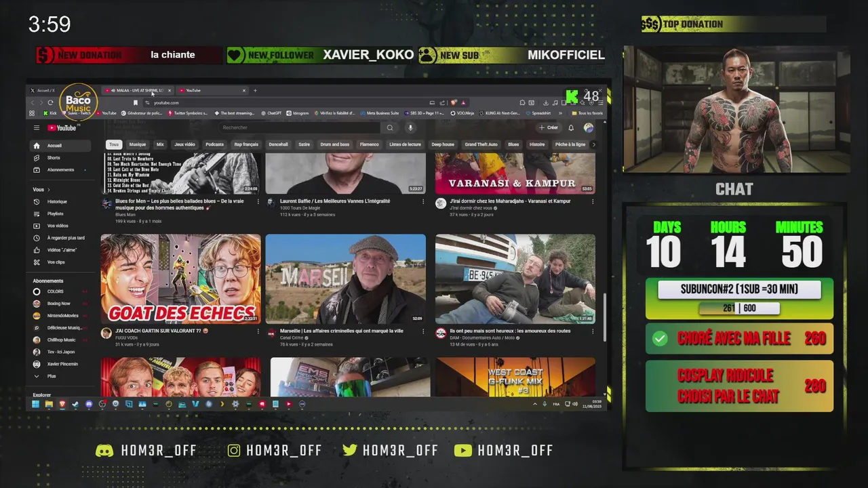The height and width of the screenshot is (488, 868).
Task: Open the ChatGPT bookmark
Action: click(271, 113)
